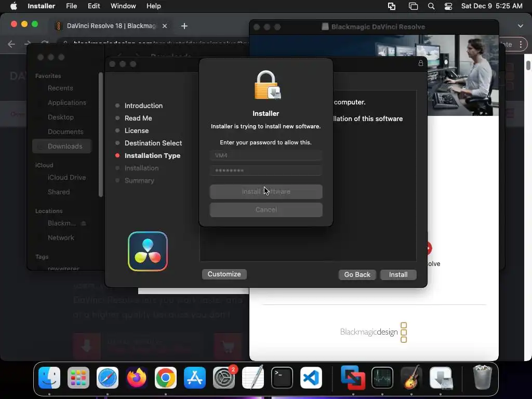Viewport: 532px width, 399px height.
Task: Click Install Software button
Action: 266,192
